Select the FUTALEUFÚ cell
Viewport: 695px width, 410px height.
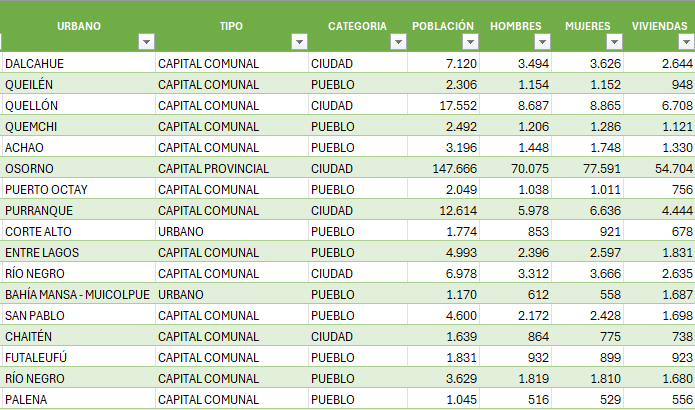coord(78,357)
